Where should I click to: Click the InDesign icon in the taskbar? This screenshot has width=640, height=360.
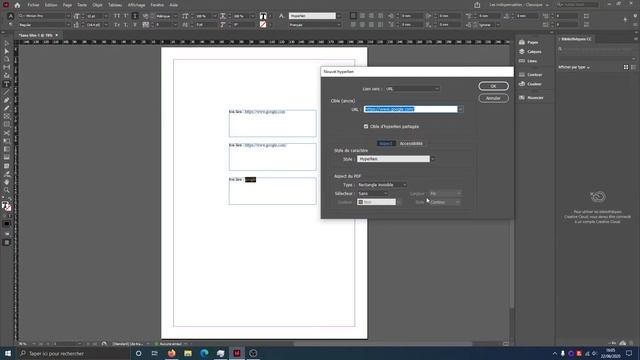coord(237,353)
